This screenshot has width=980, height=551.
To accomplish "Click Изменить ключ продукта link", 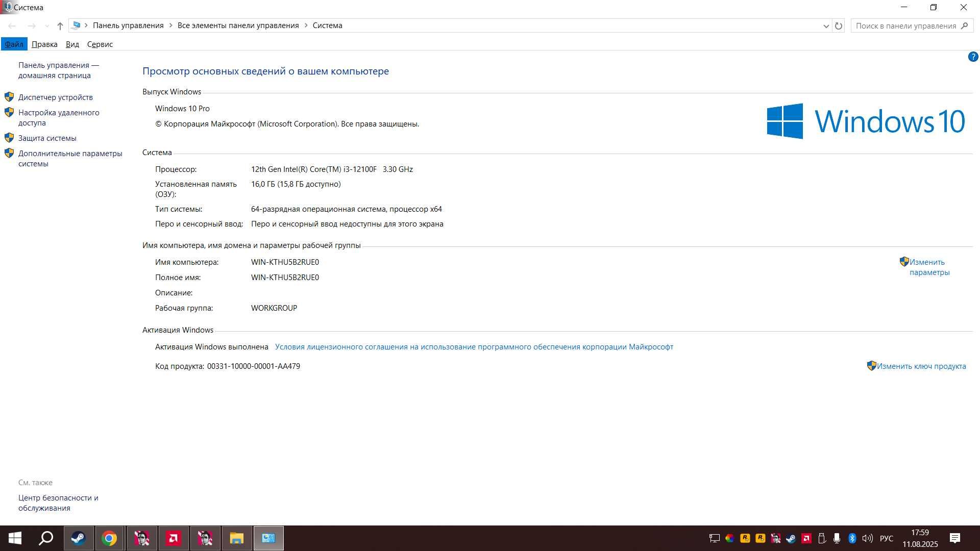I will [921, 366].
